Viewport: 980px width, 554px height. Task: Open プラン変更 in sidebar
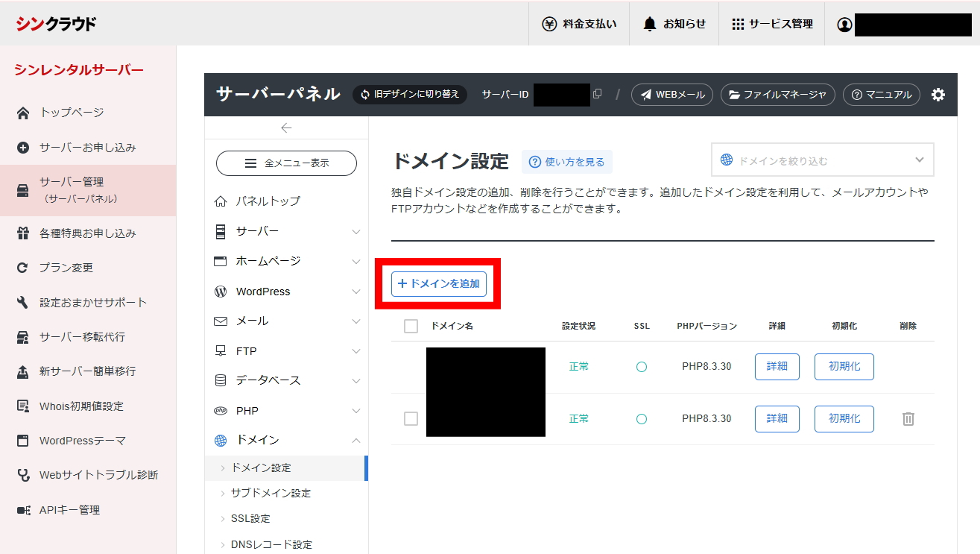[88, 268]
